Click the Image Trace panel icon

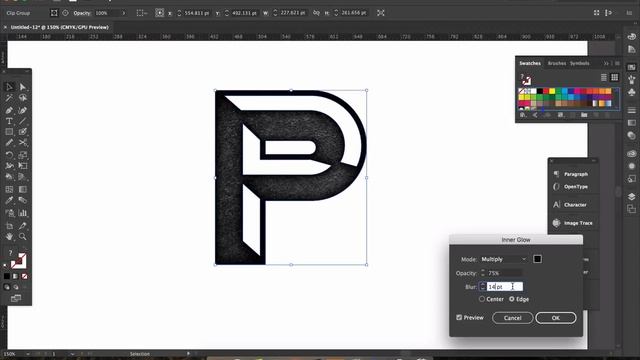click(x=556, y=223)
